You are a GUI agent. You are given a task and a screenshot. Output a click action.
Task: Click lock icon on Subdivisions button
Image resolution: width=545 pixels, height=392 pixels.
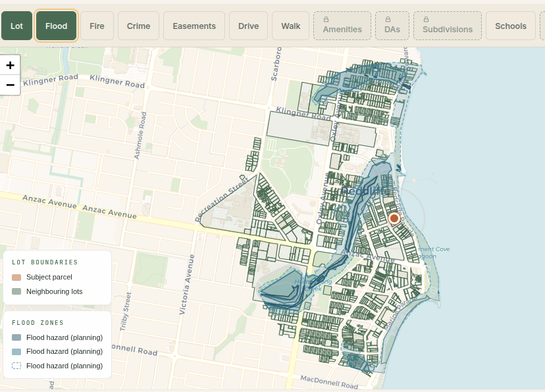426,20
